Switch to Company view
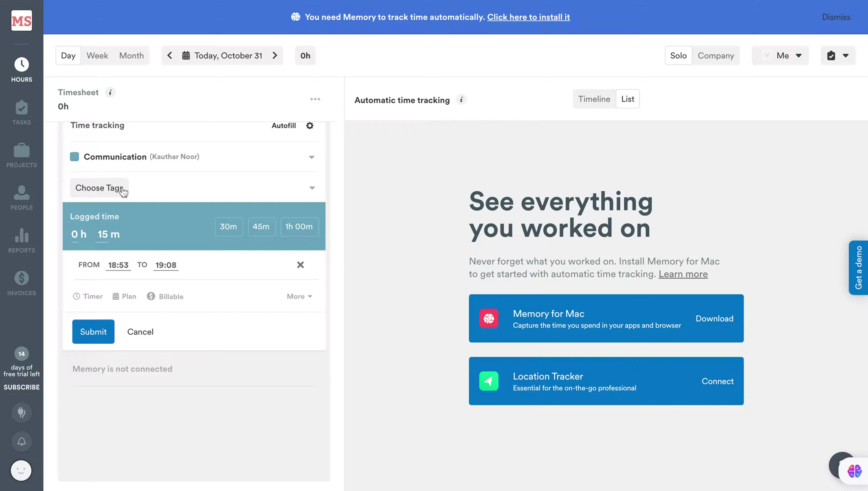The width and height of the screenshot is (868, 491). (x=716, y=55)
